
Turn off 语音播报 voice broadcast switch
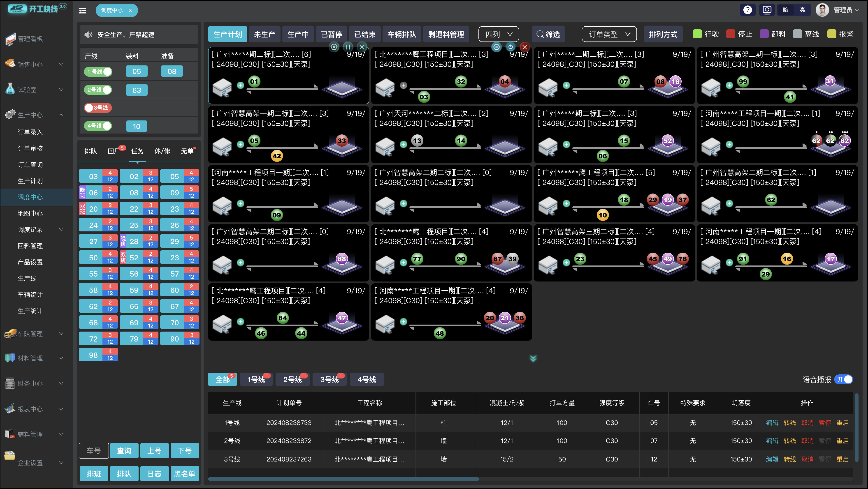coord(844,380)
